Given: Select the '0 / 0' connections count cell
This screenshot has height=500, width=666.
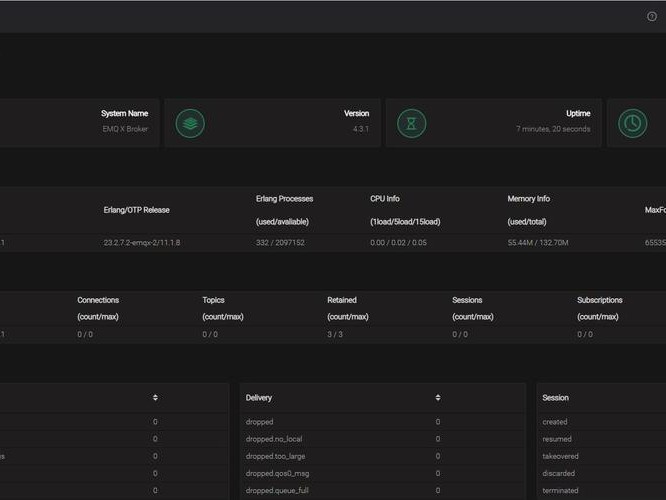Looking at the screenshot, I should click(x=85, y=334).
